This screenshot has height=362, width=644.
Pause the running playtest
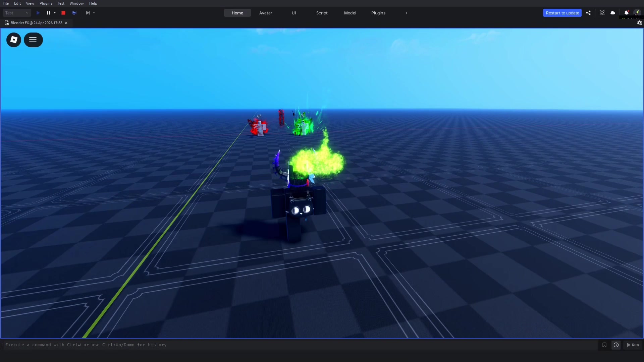(49, 13)
